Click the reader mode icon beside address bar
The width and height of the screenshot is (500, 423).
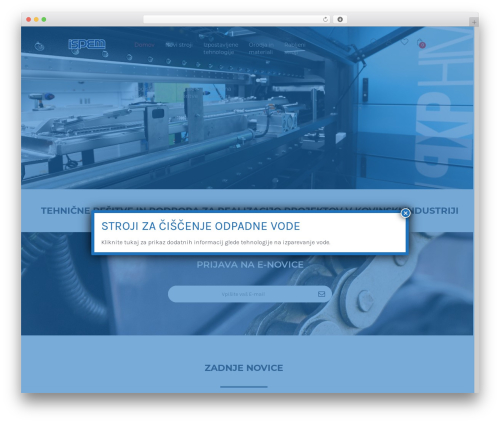[x=340, y=19]
